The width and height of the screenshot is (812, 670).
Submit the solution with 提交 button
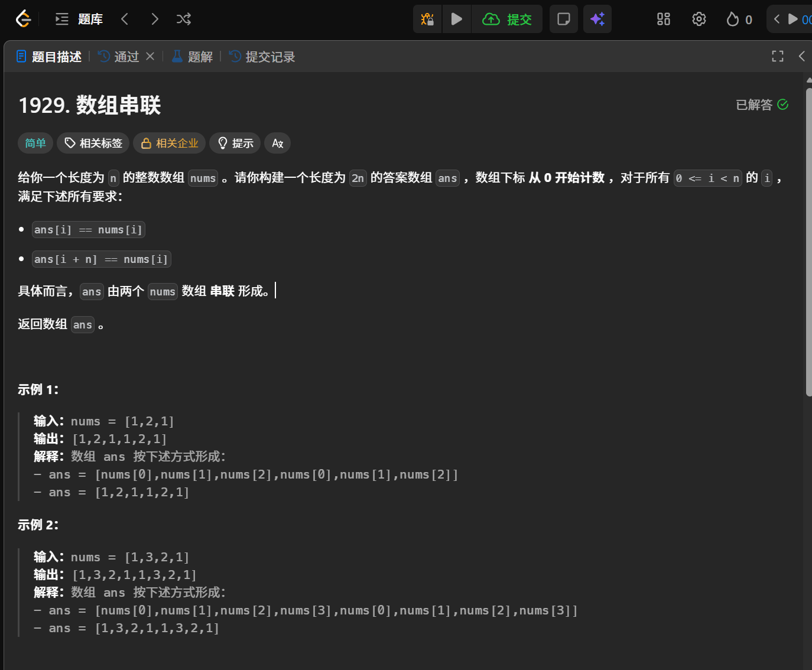[x=507, y=19]
